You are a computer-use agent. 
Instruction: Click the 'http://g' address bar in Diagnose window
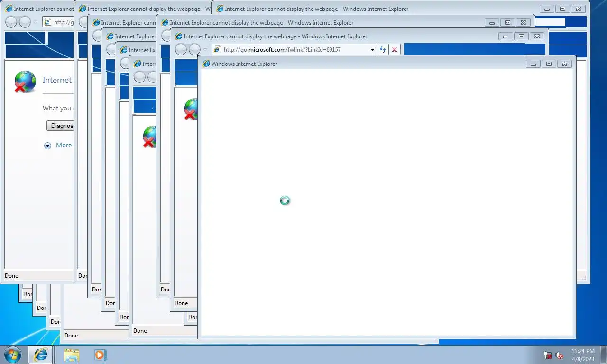[58, 22]
